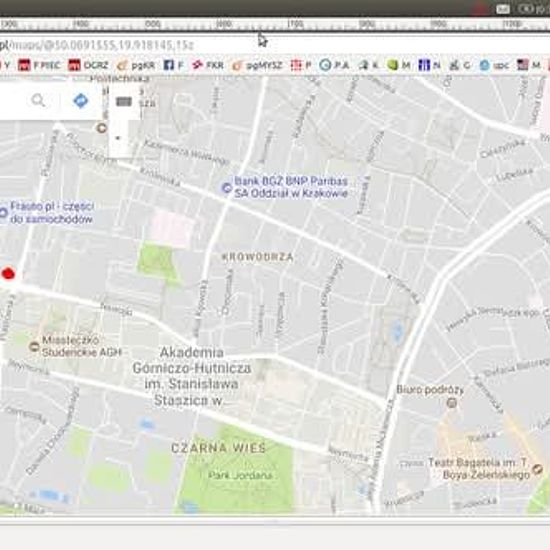Click the Miasteczko Studenckie AGH marker icon
The image size is (550, 550).
tap(34, 347)
